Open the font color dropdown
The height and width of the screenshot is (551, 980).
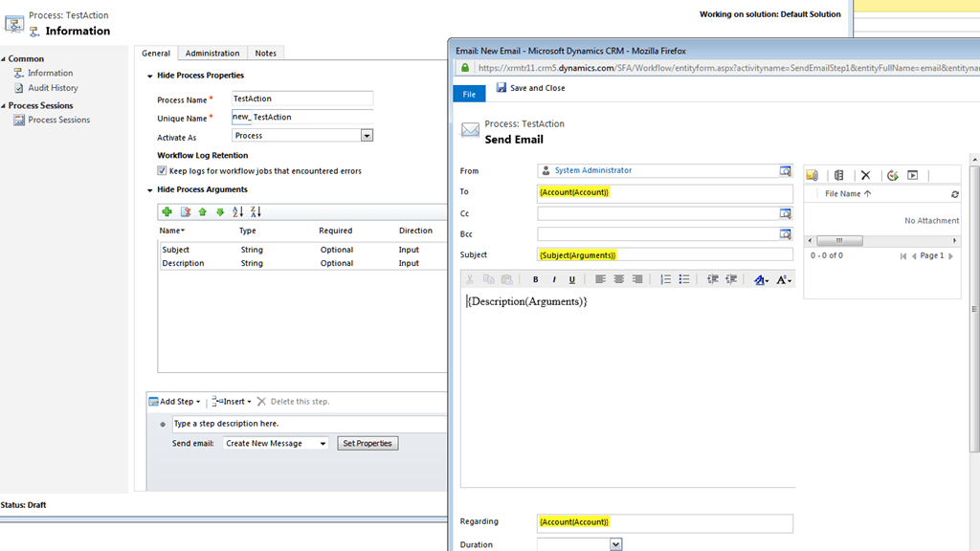pyautogui.click(x=761, y=280)
